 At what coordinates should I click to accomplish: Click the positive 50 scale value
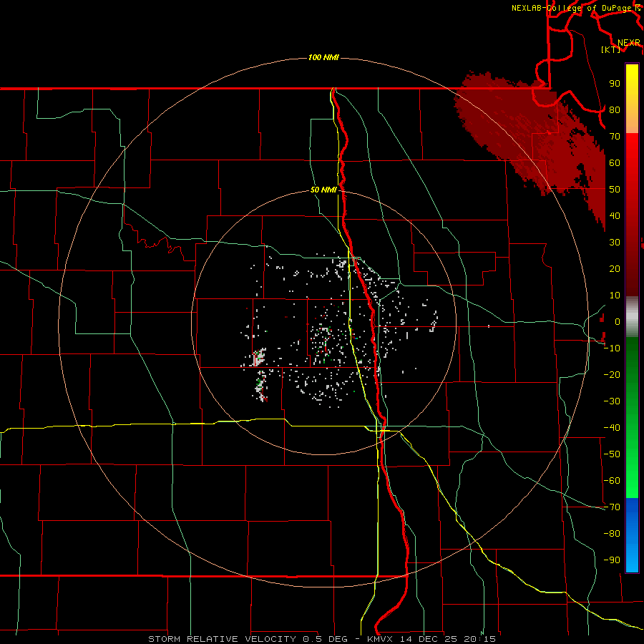tap(615, 190)
